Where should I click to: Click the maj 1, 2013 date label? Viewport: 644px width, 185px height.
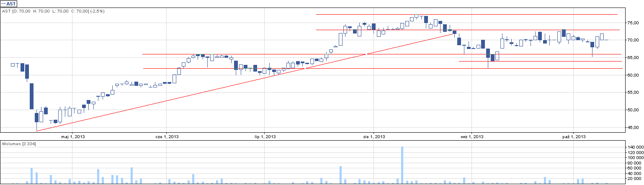click(73, 136)
